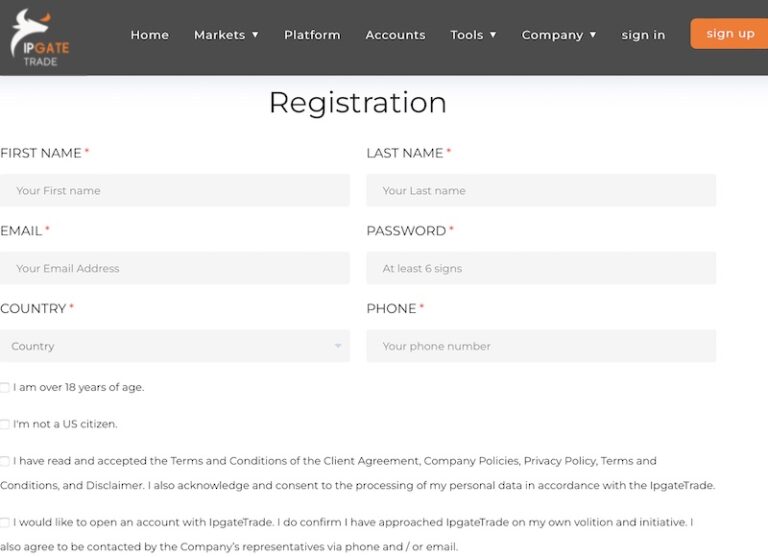This screenshot has width=768, height=557.
Task: Click the Registration heading
Action: 358,102
